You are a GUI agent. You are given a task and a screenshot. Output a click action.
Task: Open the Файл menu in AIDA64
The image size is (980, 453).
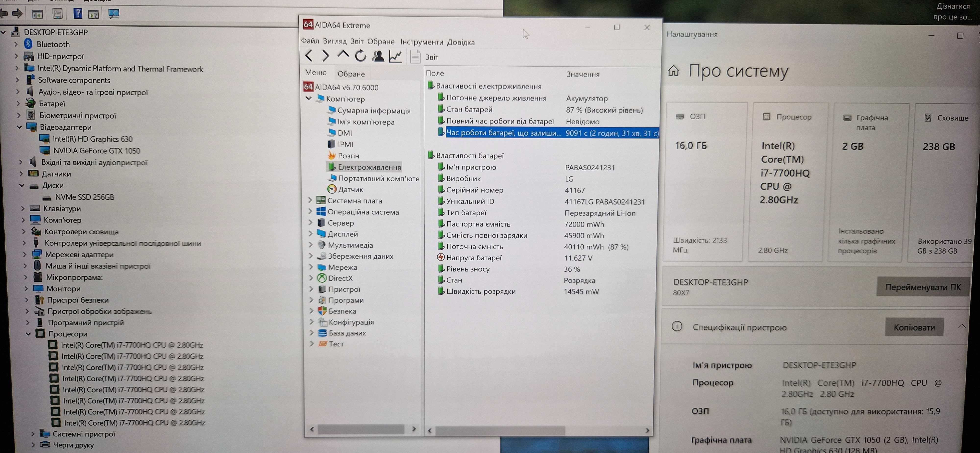(310, 41)
